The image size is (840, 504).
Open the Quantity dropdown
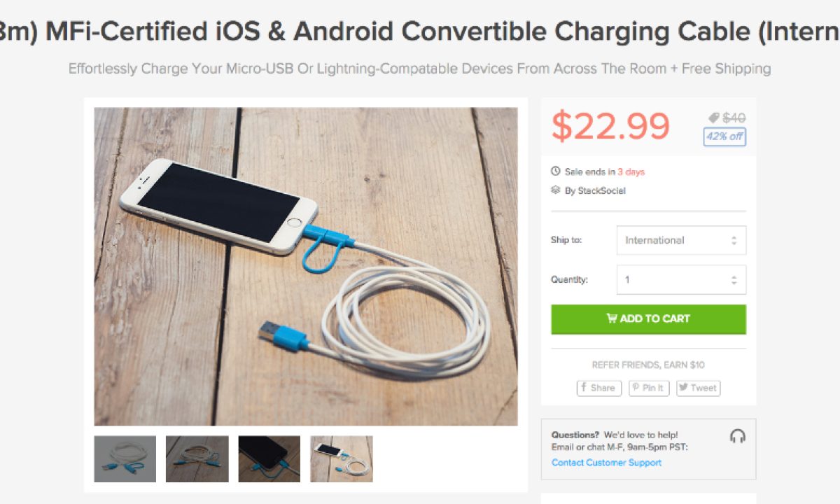pos(681,279)
